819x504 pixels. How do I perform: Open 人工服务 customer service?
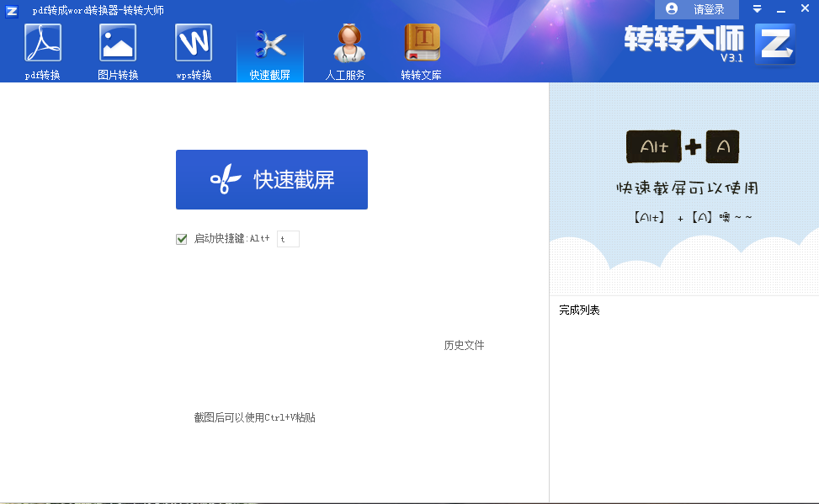344,49
